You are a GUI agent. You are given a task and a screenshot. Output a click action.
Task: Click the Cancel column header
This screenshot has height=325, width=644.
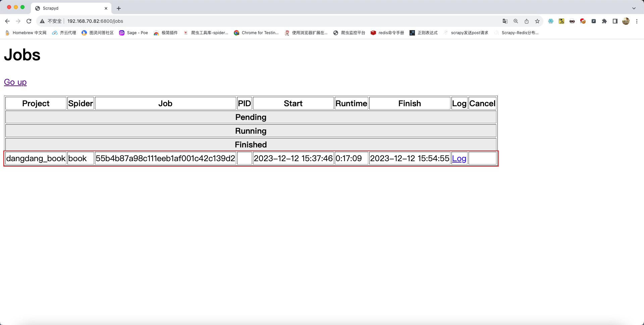[x=482, y=104]
